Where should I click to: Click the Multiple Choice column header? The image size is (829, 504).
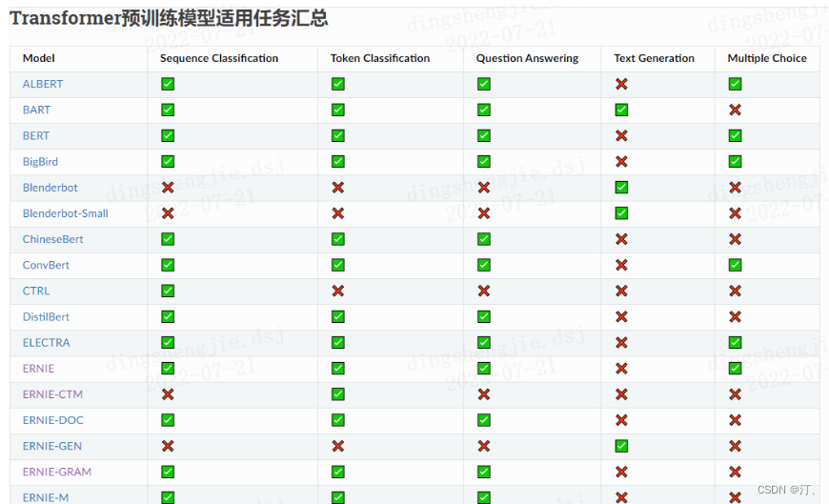pos(767,58)
